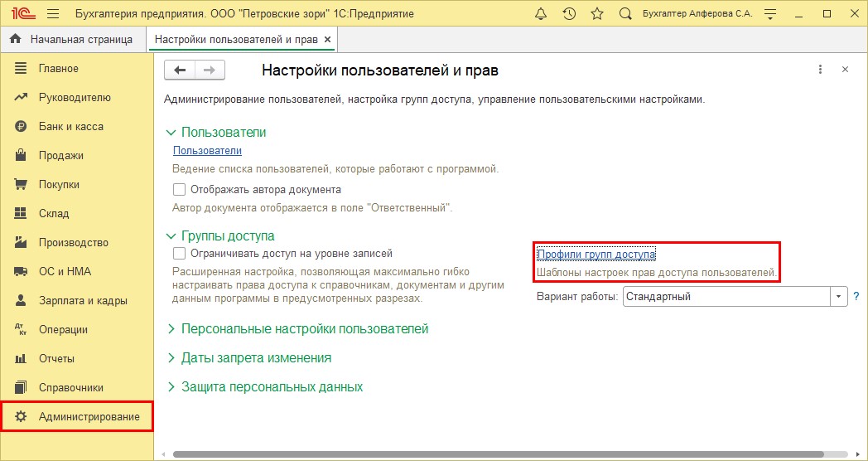Viewport: 868px width, 461px height.
Task: Open Справочники section
Action: 77,387
